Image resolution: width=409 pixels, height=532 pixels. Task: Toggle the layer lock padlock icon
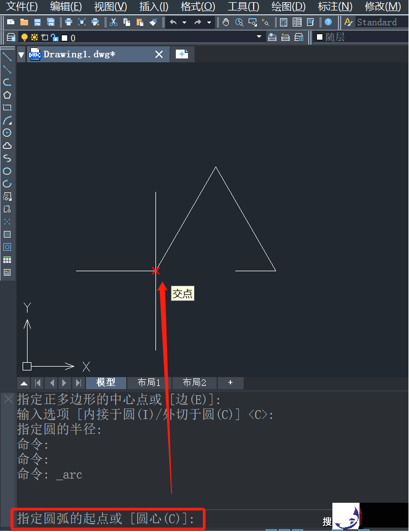[55, 37]
